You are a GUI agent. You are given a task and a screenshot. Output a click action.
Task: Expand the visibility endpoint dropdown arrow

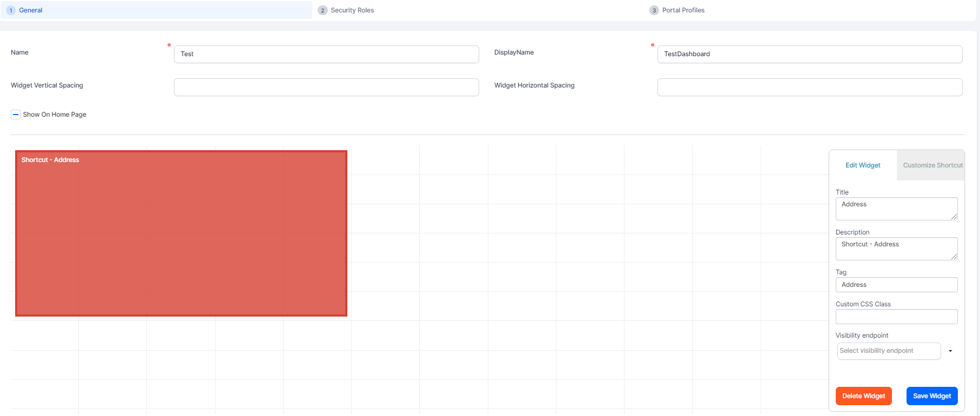click(x=950, y=351)
